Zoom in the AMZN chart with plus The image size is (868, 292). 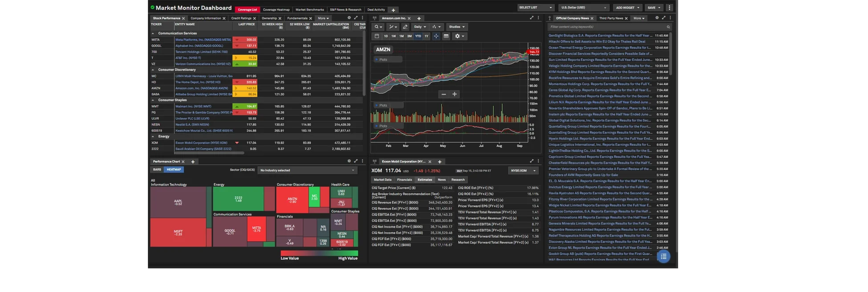454,94
